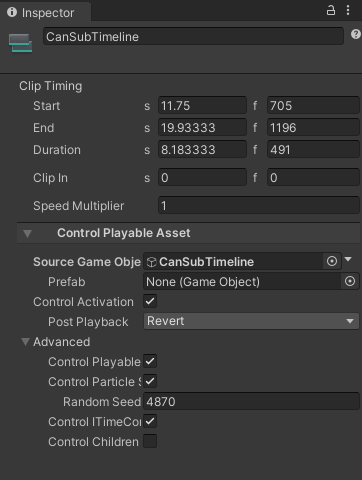
Task: Open the Post Playback Revert dropdown
Action: point(251,321)
